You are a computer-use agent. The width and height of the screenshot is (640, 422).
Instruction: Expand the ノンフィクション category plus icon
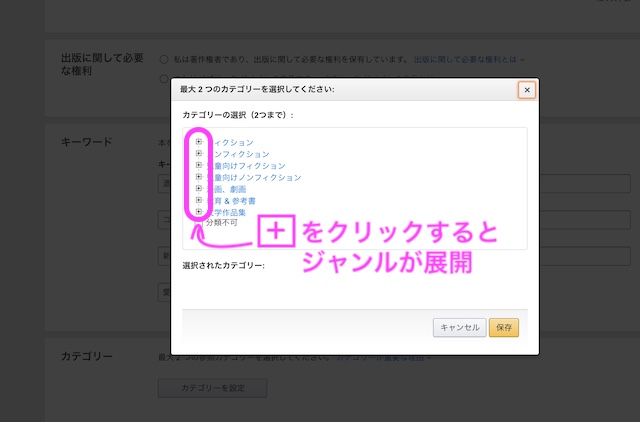(199, 154)
